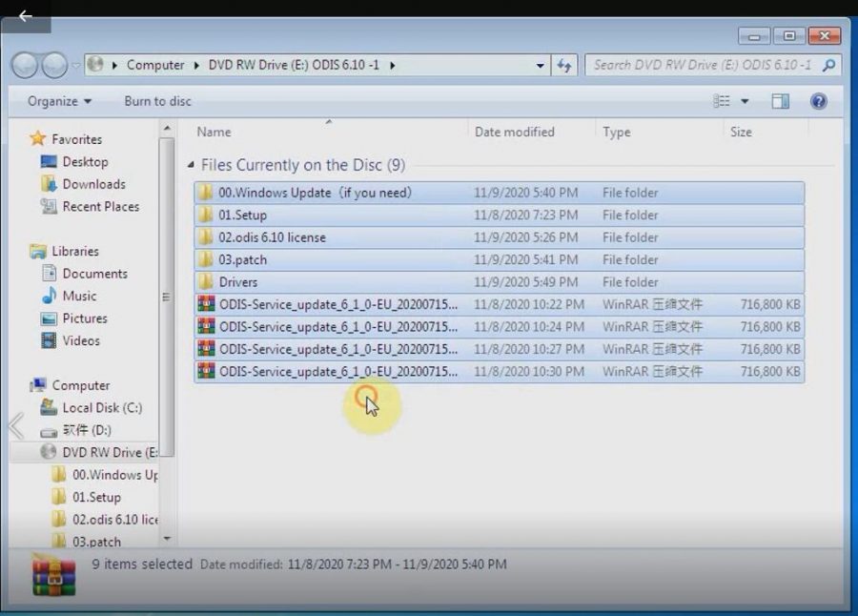Select the Drivers folder icon
This screenshot has width=858, height=616.
(x=206, y=282)
